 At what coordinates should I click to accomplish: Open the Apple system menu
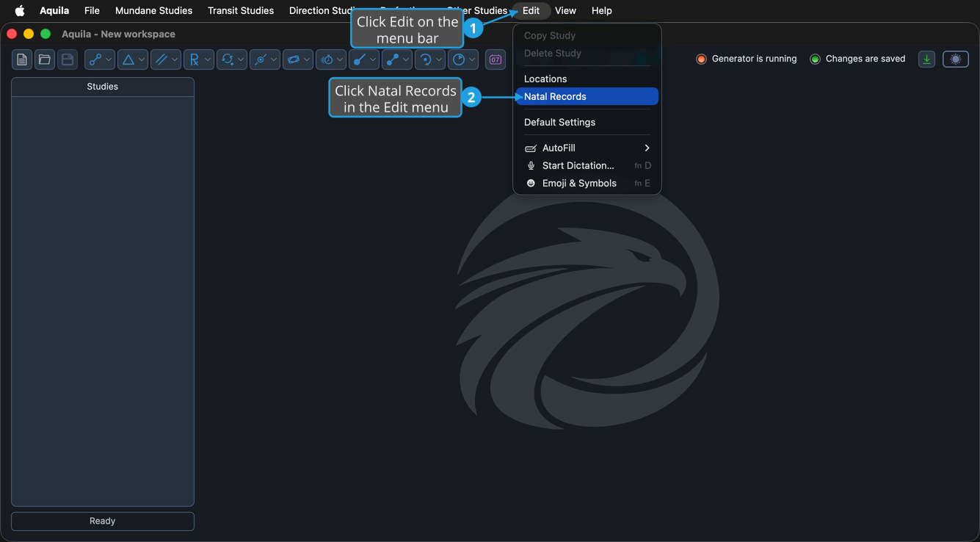pyautogui.click(x=20, y=10)
